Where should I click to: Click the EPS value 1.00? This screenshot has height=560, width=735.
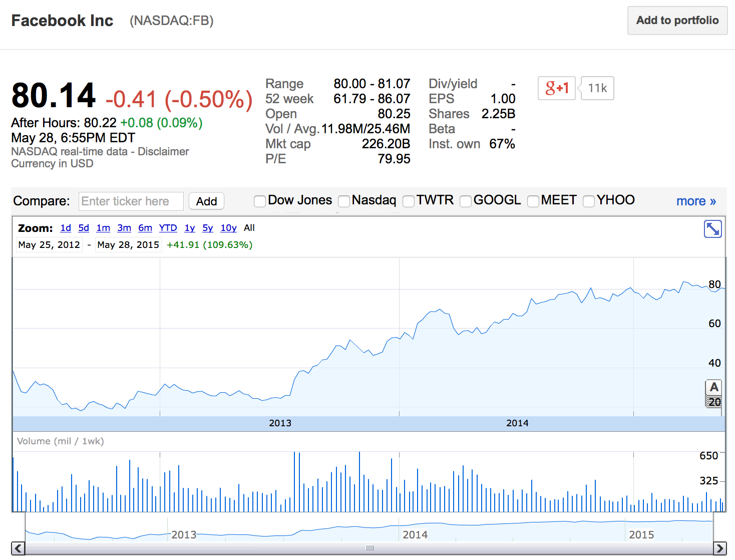coord(503,99)
